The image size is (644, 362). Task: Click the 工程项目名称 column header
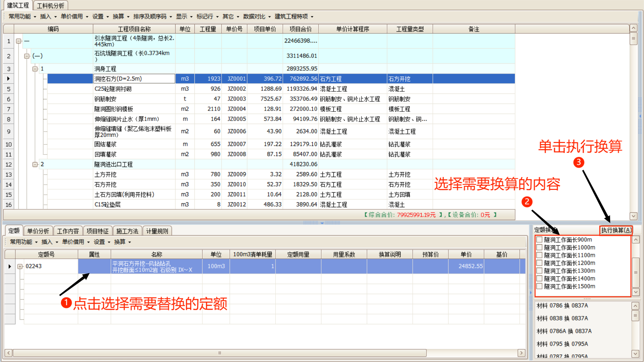pyautogui.click(x=134, y=29)
